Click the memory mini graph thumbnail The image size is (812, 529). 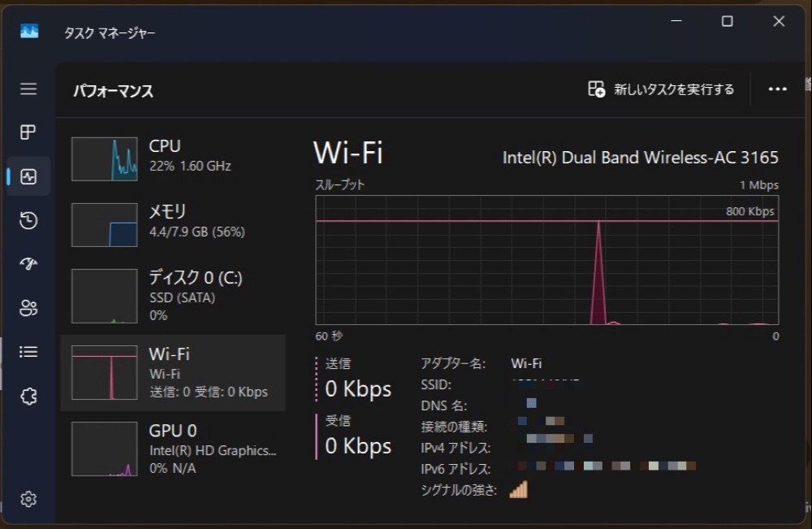(x=105, y=225)
